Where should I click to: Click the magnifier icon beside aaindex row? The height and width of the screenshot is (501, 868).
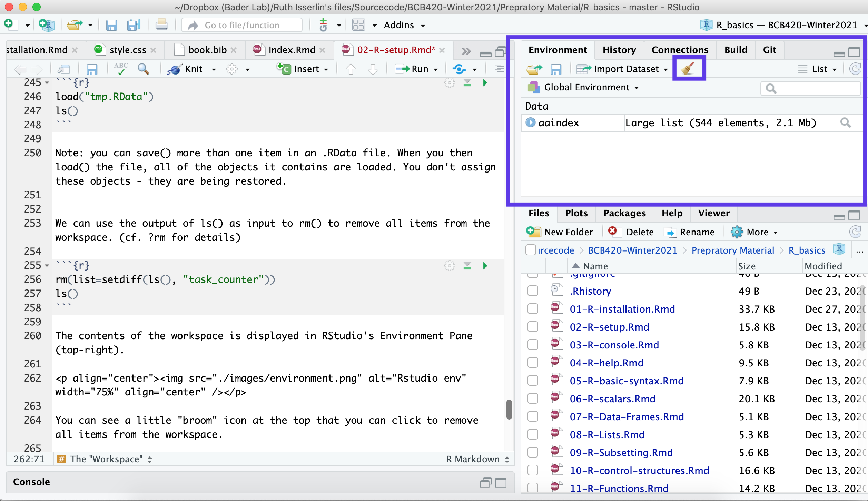point(846,122)
